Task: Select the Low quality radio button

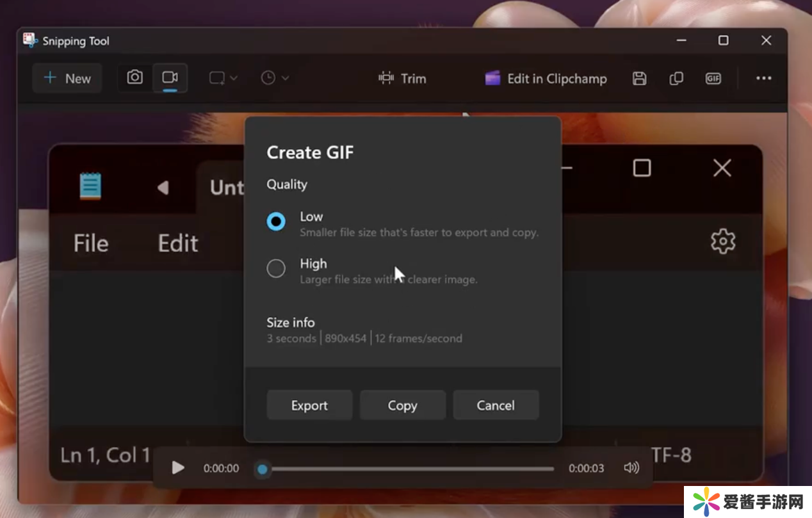Action: click(276, 222)
